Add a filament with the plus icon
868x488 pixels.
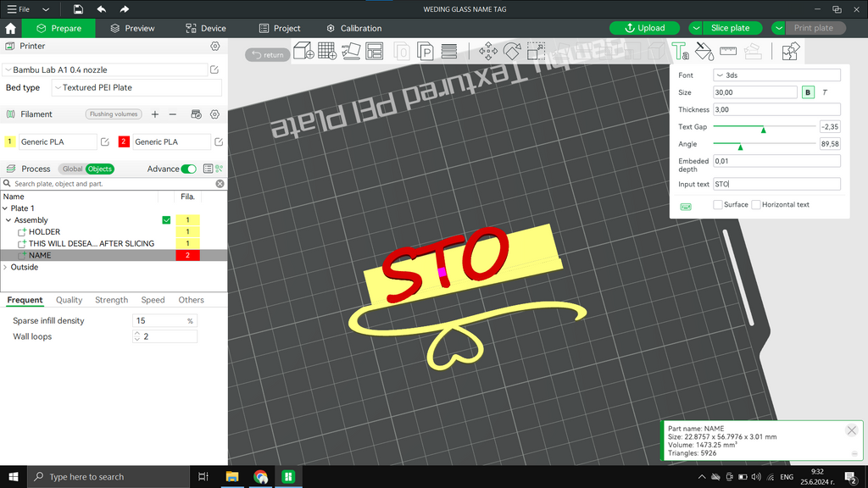tap(155, 114)
